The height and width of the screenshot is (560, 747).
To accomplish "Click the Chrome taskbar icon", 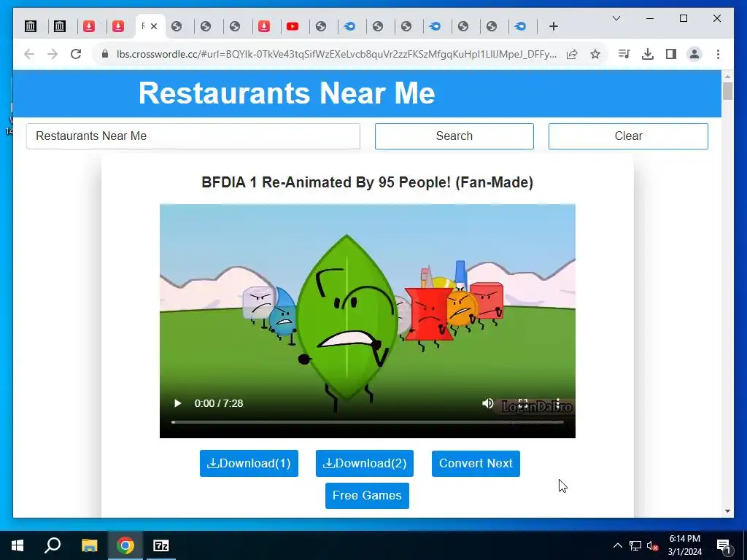I will pyautogui.click(x=125, y=545).
